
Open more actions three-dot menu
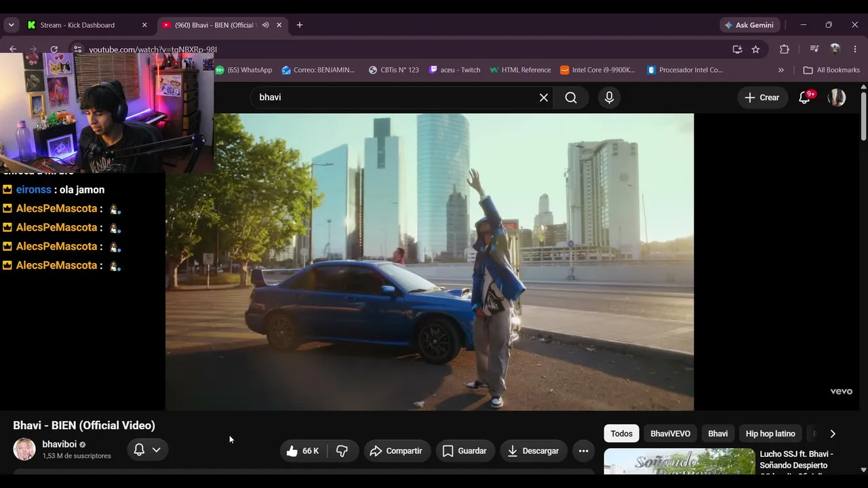click(583, 451)
